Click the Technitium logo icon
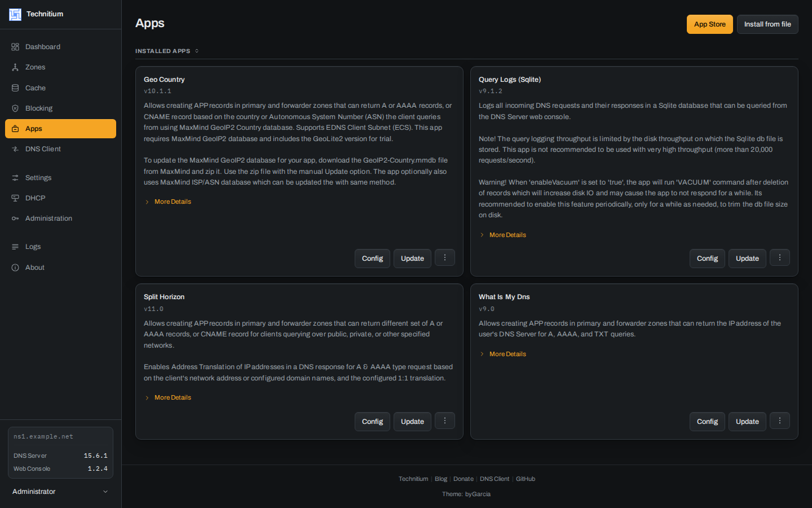 15,14
